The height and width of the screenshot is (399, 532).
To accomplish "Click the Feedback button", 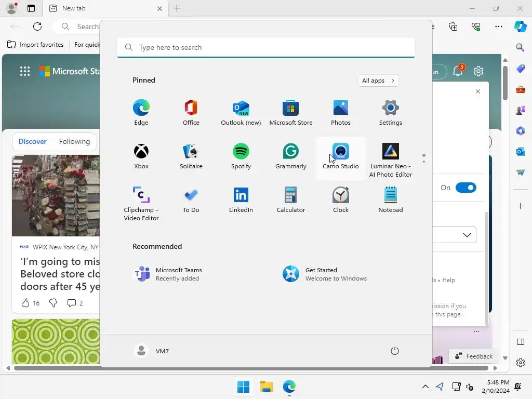I will pyautogui.click(x=474, y=356).
